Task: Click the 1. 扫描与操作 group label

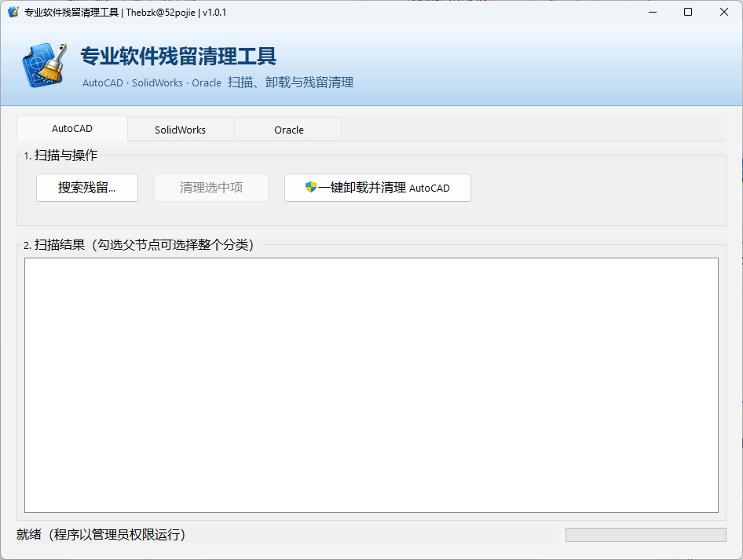Action: coord(60,156)
